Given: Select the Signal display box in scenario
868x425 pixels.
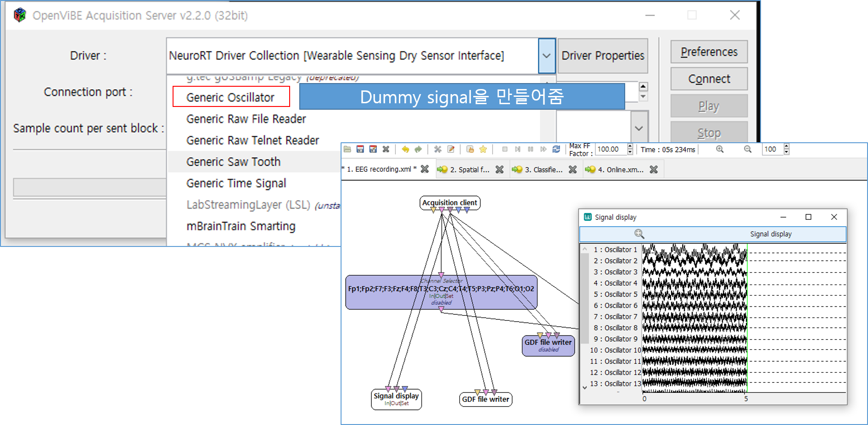Looking at the screenshot, I should click(x=396, y=399).
